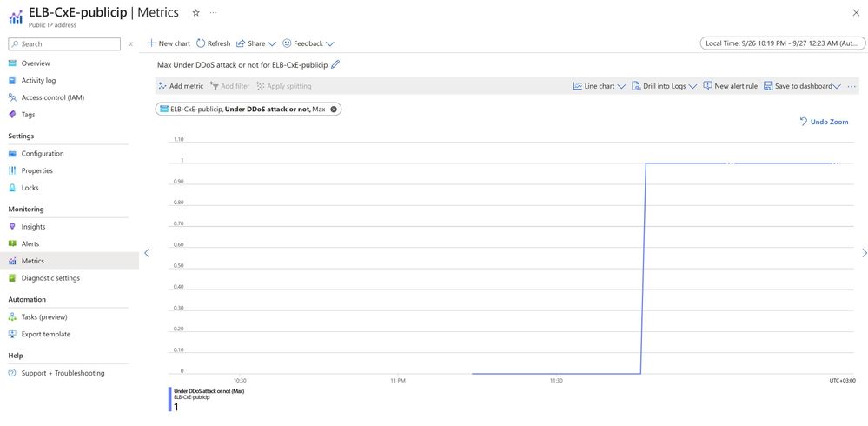Open the title's more options ellipsis
This screenshot has width=868, height=426.
point(214,13)
